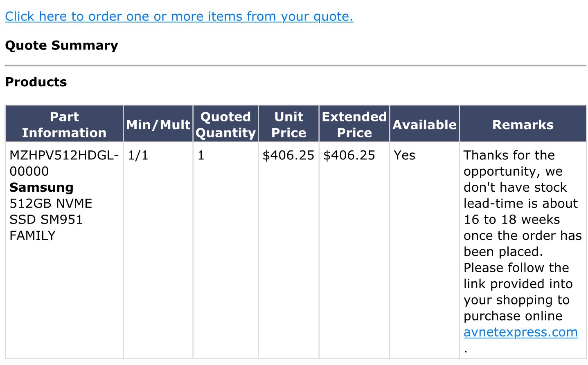Follow the avnetexpress.com link

click(x=520, y=332)
